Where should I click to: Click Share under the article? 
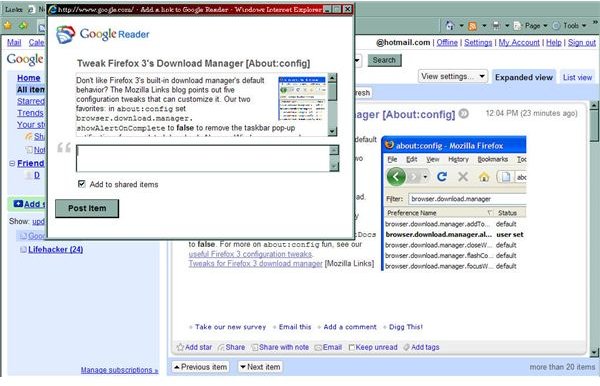click(x=232, y=347)
